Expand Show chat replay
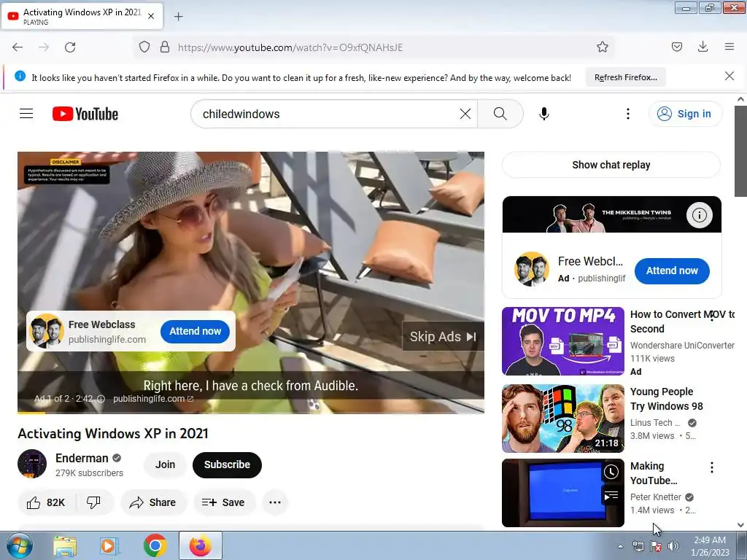This screenshot has height=560, width=747. coord(611,165)
